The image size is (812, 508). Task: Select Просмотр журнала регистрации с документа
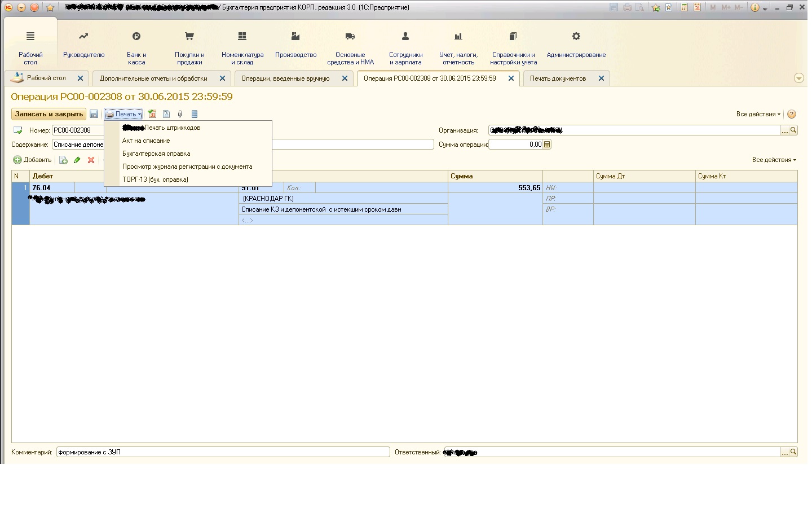(x=188, y=167)
